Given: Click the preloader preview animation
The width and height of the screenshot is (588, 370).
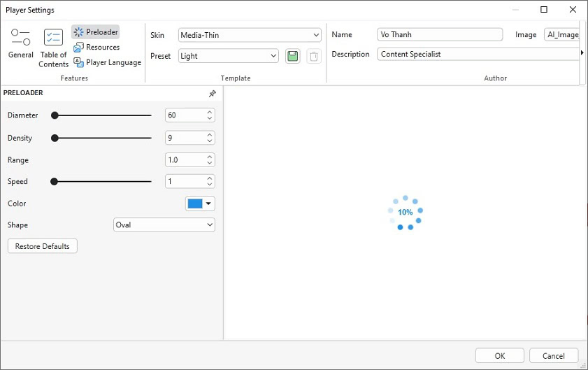Looking at the screenshot, I should coord(406,213).
